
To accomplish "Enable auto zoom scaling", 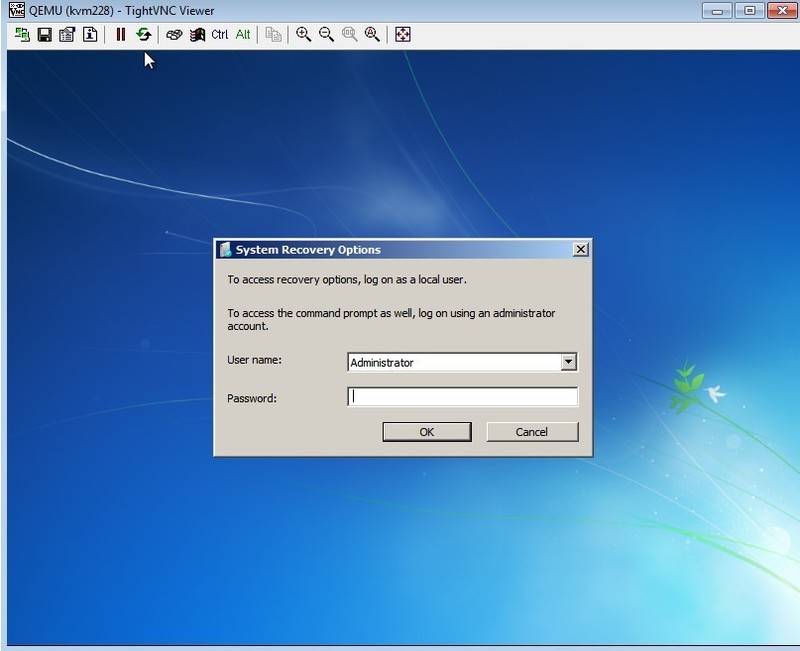I will pos(372,35).
